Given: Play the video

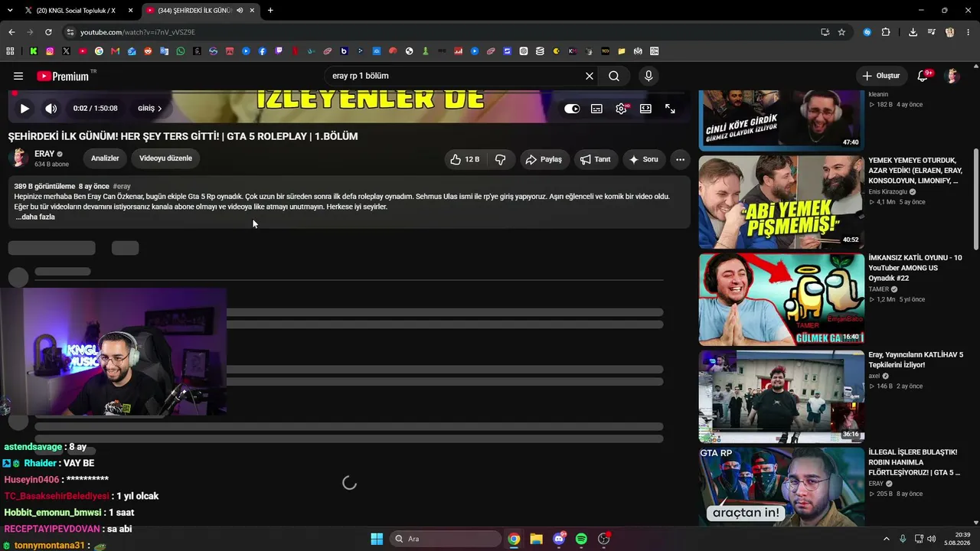Looking at the screenshot, I should (x=24, y=109).
